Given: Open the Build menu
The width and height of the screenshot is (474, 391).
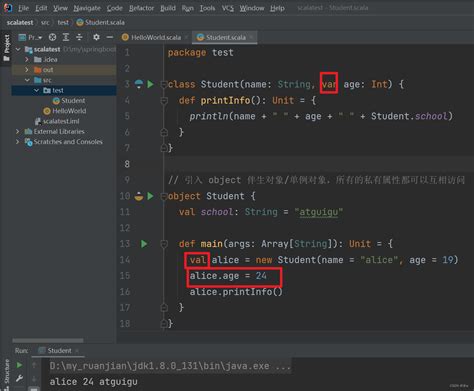Looking at the screenshot, I should (x=168, y=8).
